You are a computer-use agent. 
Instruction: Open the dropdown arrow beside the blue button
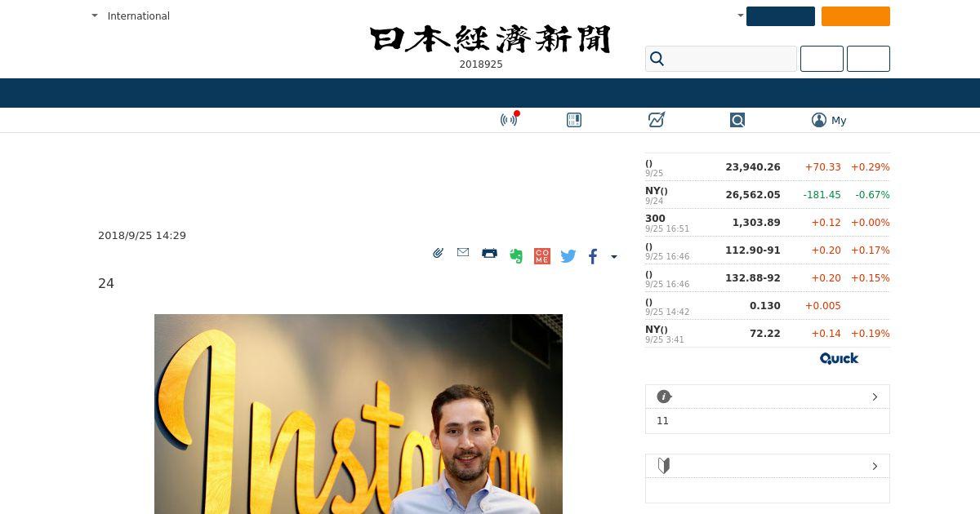[x=740, y=15]
